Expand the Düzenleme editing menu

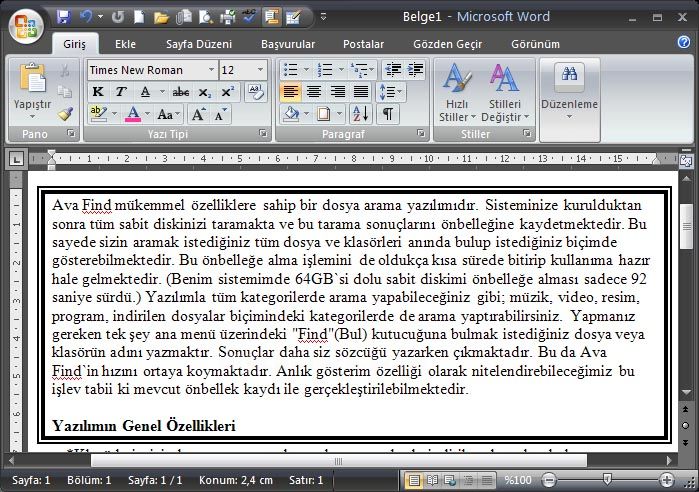[x=569, y=94]
